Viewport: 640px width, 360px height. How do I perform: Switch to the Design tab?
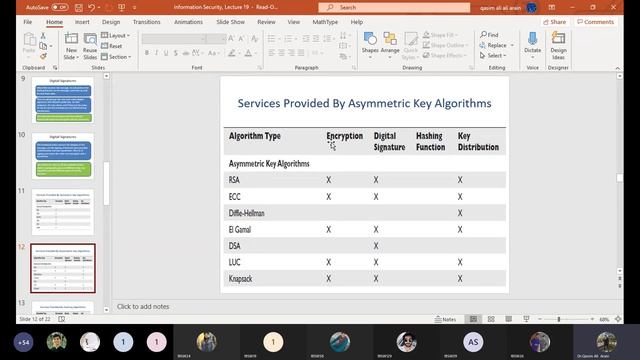pyautogui.click(x=111, y=22)
